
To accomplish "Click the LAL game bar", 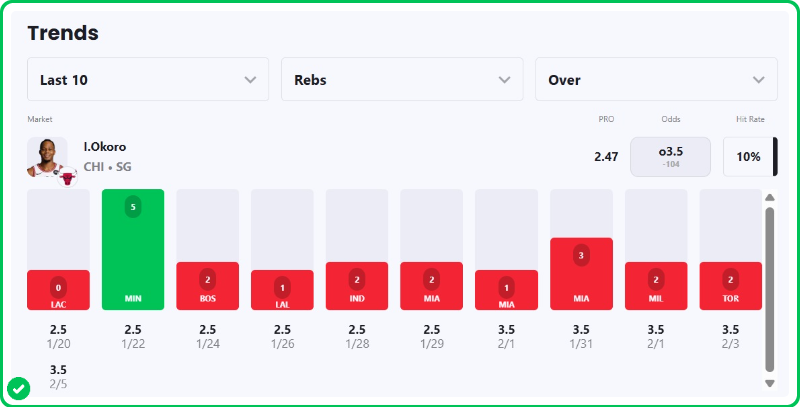I will point(282,290).
